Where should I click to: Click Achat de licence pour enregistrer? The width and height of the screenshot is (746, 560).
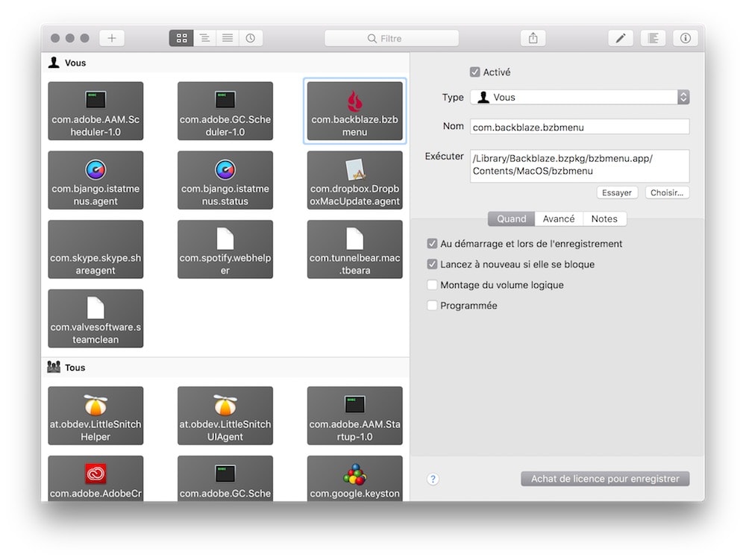click(x=605, y=479)
